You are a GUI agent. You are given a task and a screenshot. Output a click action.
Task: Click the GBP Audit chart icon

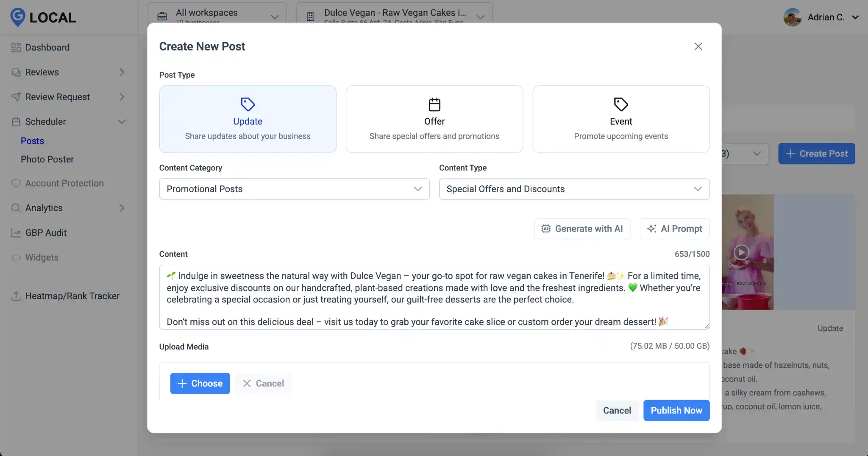coord(16,233)
